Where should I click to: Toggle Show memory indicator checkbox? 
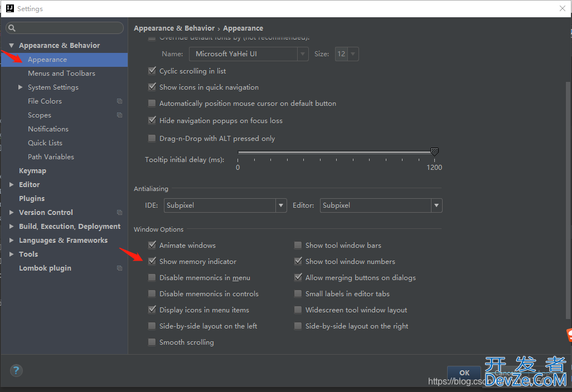(152, 261)
